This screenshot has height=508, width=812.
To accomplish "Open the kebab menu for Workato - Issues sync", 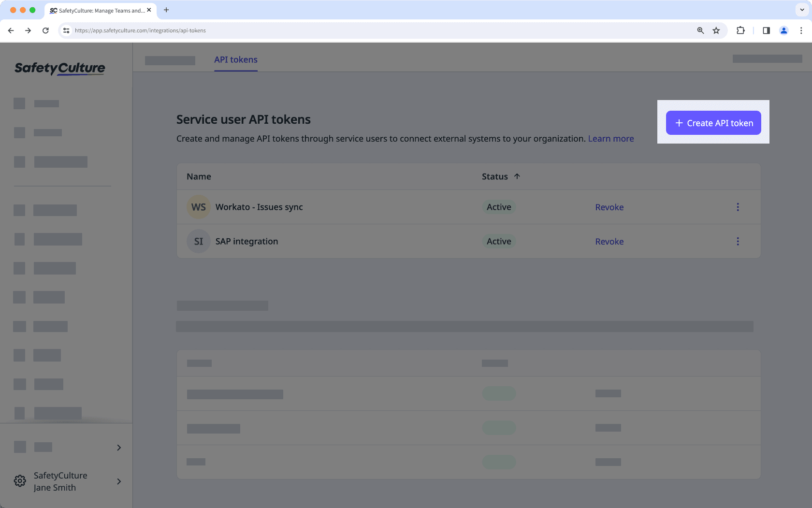I will [x=738, y=207].
